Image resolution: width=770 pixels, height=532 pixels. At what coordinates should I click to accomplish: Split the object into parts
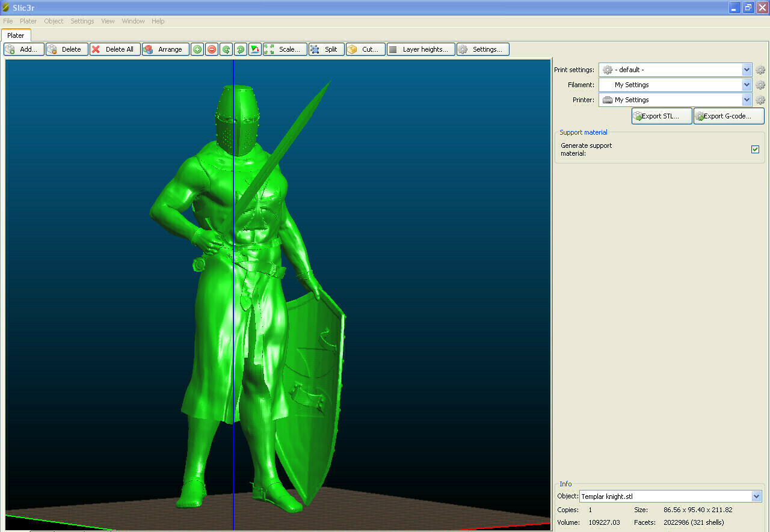(x=326, y=49)
